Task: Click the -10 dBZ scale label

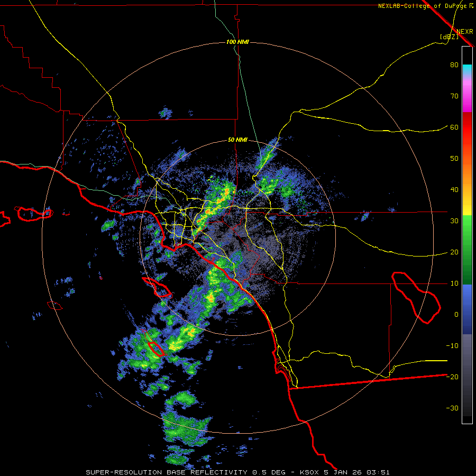Action: [x=452, y=346]
